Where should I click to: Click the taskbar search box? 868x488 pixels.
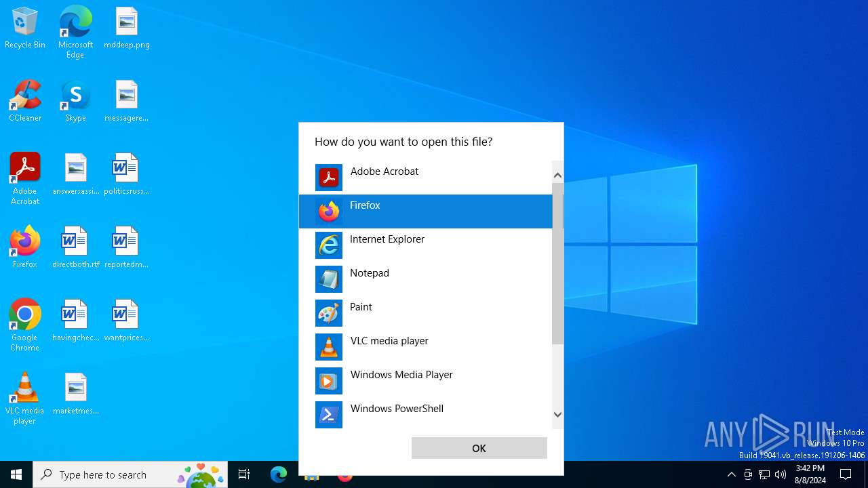pos(130,474)
